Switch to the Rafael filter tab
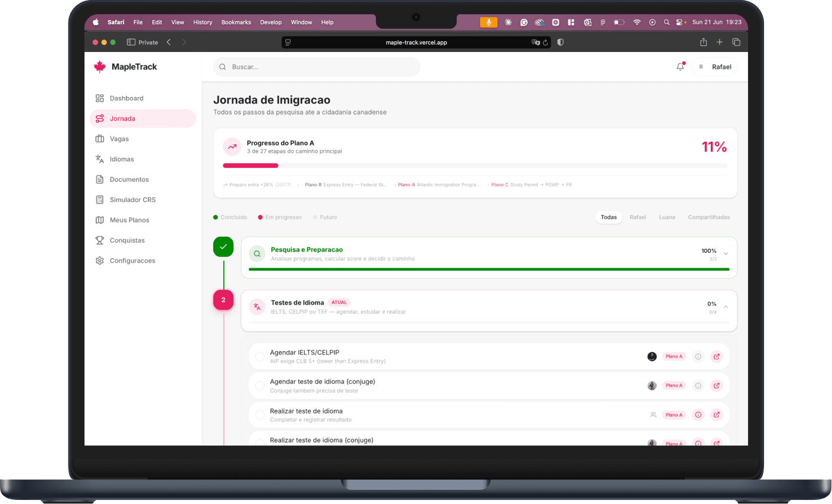The height and width of the screenshot is (504, 832). click(638, 217)
